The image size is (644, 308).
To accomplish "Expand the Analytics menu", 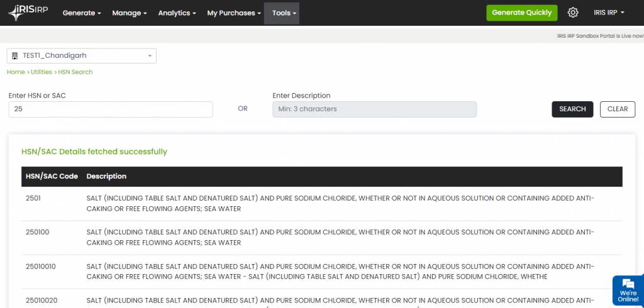I will 177,13.
